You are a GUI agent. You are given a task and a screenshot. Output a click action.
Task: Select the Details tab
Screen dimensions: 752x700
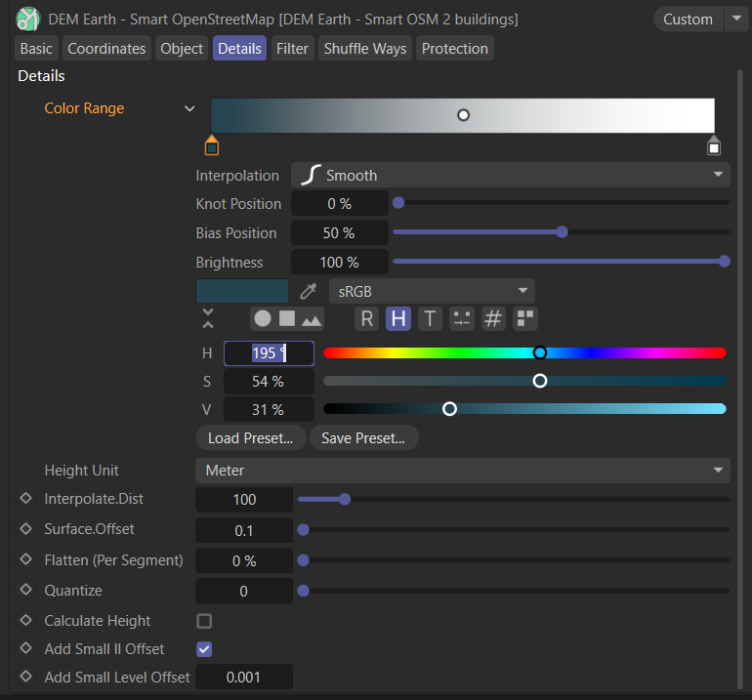239,49
